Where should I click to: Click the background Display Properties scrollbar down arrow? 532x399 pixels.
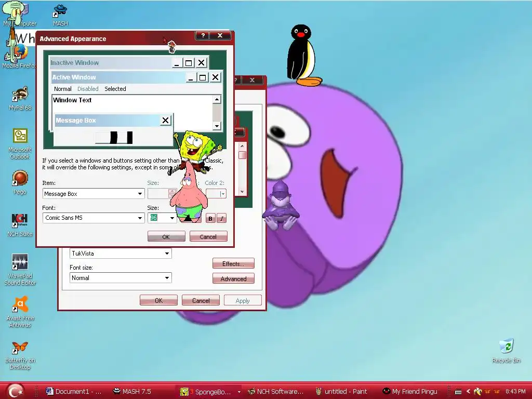[242, 192]
